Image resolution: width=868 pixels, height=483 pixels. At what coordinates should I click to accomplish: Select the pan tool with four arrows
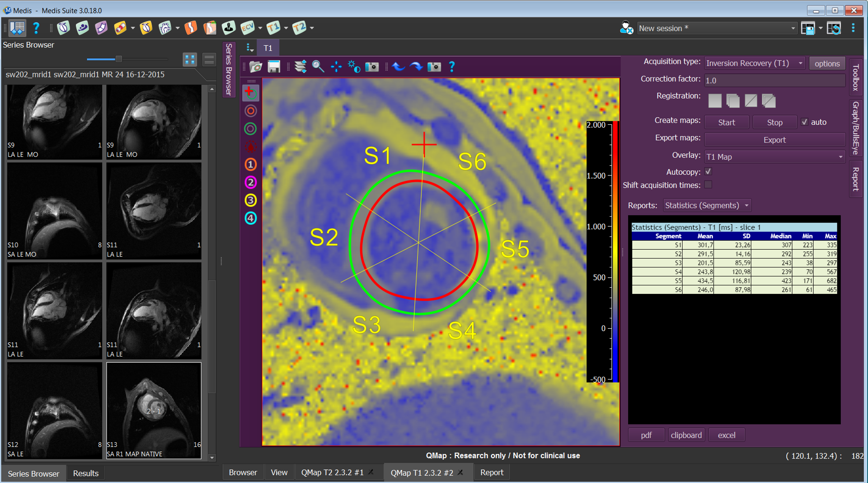tap(336, 67)
